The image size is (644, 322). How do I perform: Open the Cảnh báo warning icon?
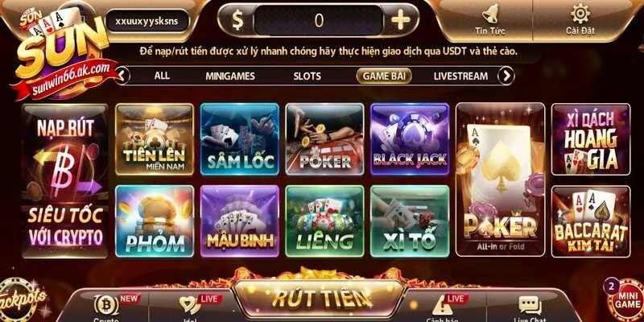(440, 306)
